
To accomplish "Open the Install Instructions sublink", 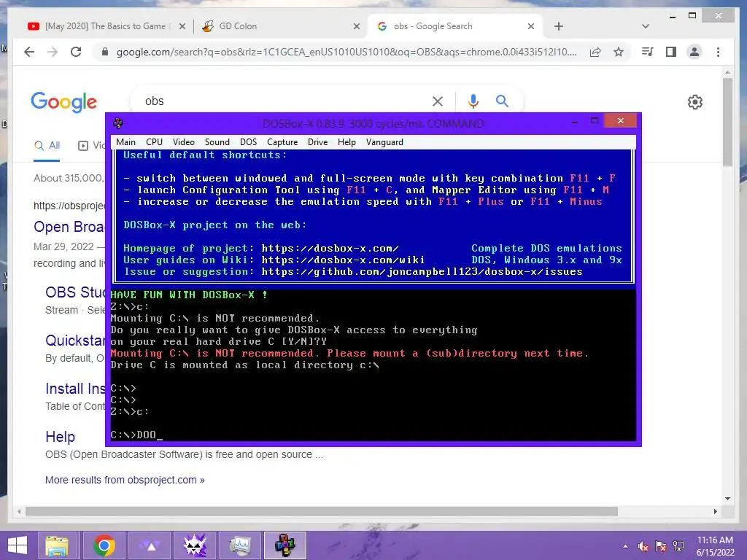I will (x=75, y=389).
